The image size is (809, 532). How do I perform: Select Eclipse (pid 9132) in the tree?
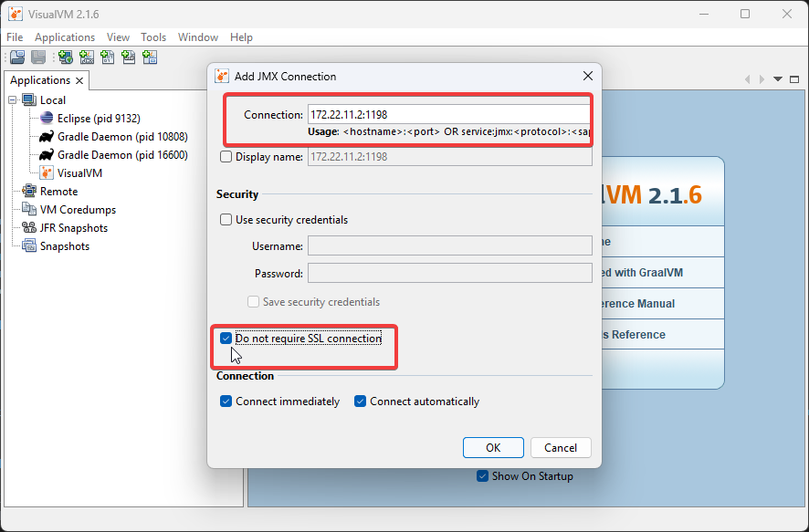click(x=98, y=119)
